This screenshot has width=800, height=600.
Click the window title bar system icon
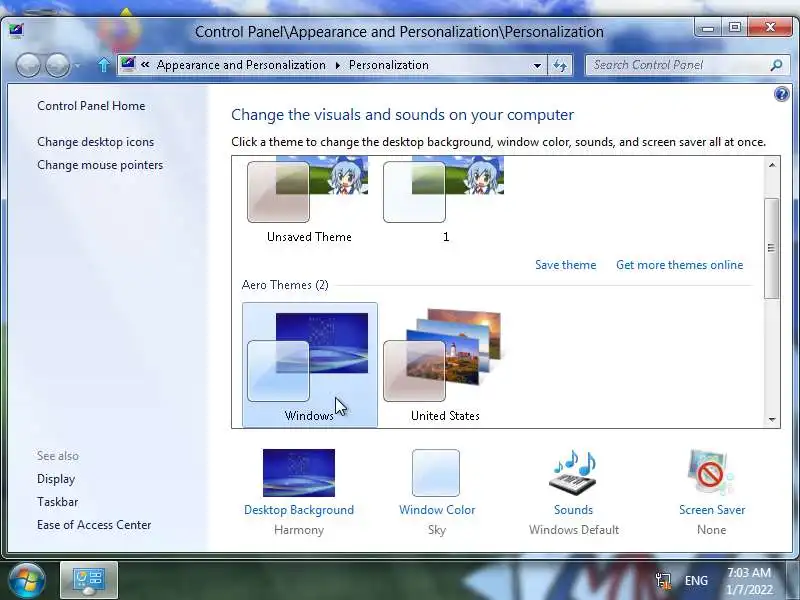click(16, 31)
